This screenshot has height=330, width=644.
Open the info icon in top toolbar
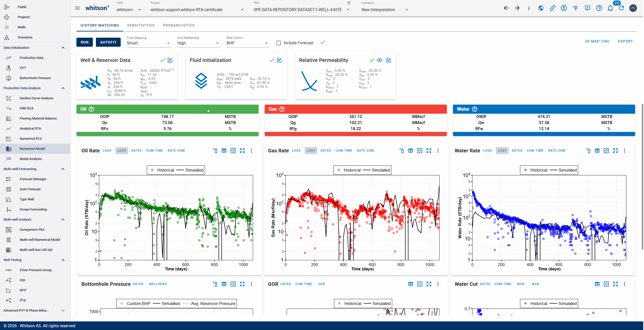pyautogui.click(x=529, y=8)
